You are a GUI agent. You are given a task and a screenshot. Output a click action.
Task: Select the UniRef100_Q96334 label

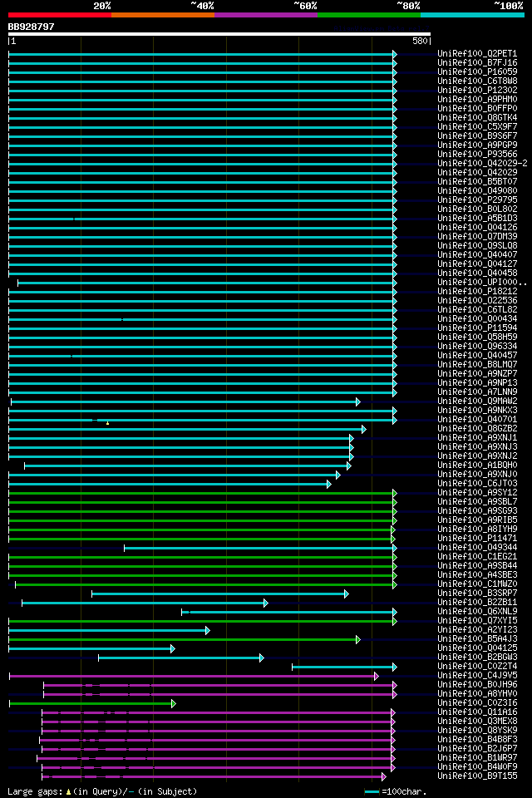point(477,347)
